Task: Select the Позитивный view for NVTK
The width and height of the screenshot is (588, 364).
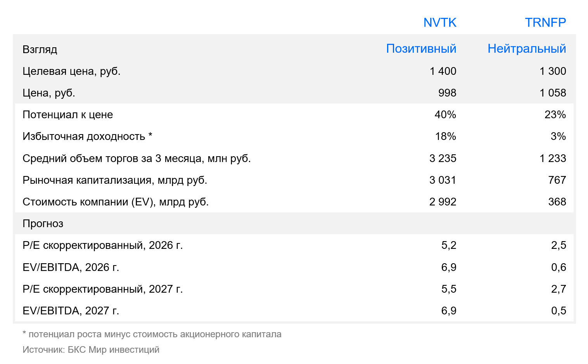Action: tap(421, 48)
